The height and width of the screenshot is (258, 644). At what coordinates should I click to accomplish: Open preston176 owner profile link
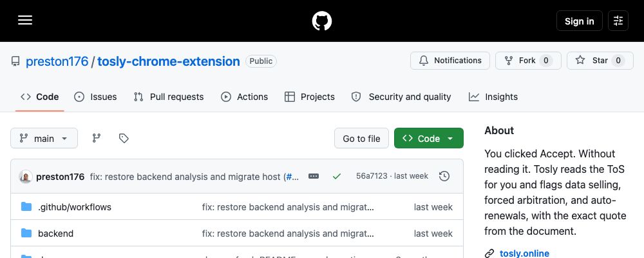[57, 61]
